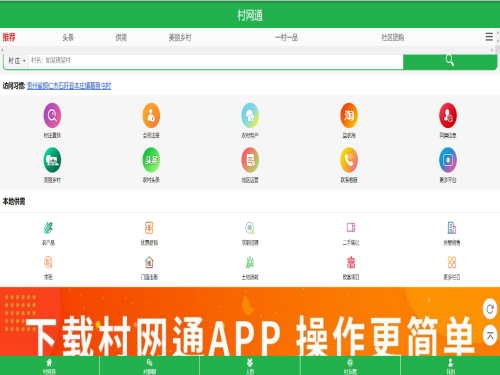Open the second bottom bar chat tab
The width and height of the screenshot is (500, 375).
pos(149,366)
